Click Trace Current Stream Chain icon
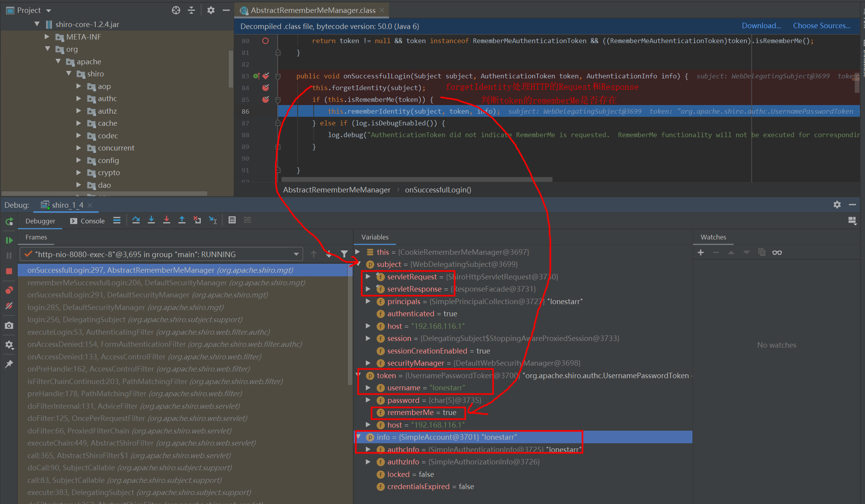The width and height of the screenshot is (865, 504). tap(247, 220)
